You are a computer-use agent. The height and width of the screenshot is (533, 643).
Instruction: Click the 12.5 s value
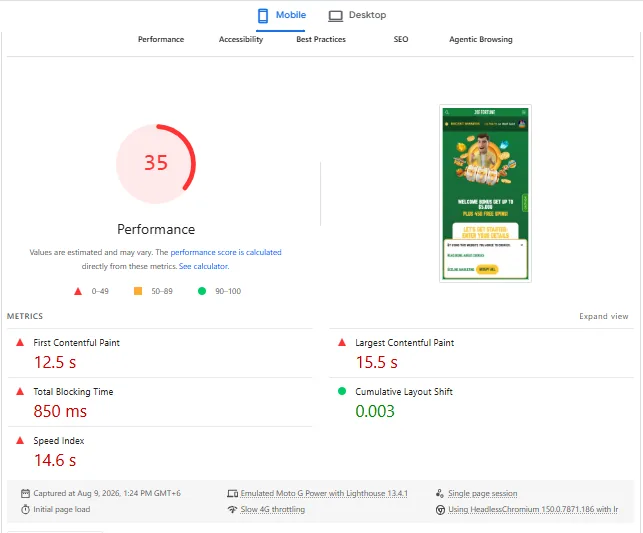[x=55, y=362]
